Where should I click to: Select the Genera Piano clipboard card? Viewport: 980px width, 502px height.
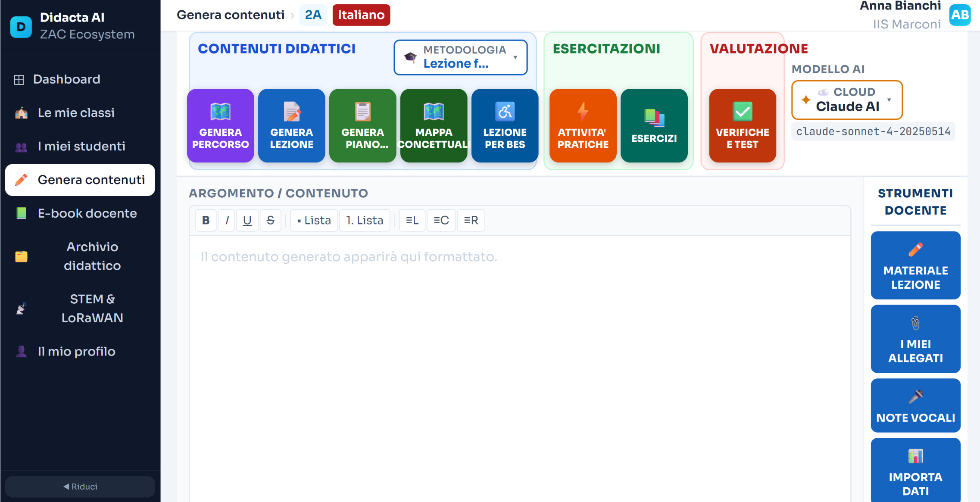(362, 125)
